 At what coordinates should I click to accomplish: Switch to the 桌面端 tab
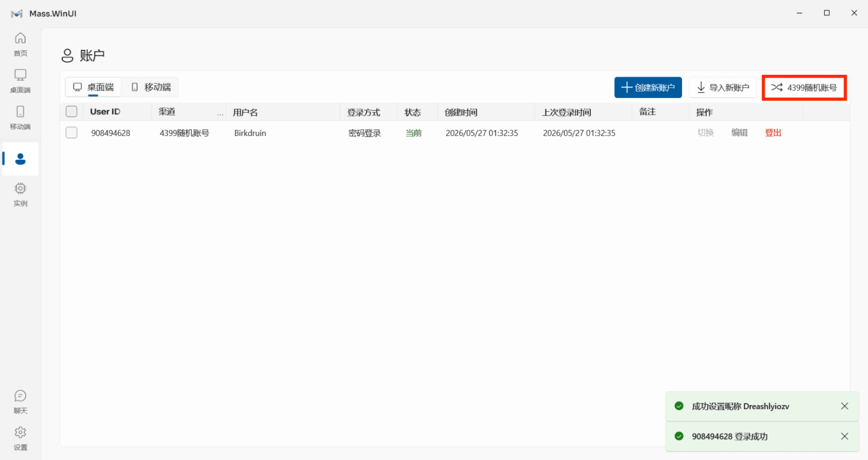tap(93, 87)
